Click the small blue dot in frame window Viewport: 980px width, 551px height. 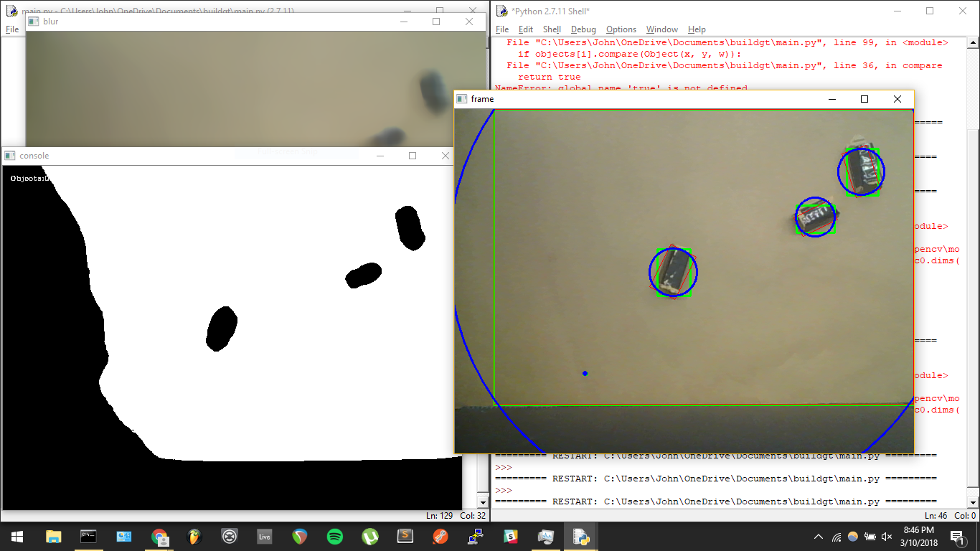[x=585, y=374]
